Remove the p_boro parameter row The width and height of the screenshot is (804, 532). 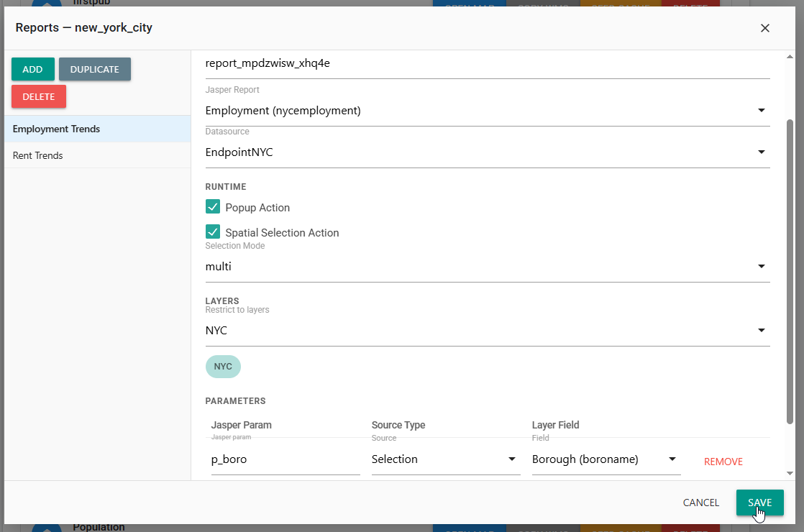tap(723, 462)
